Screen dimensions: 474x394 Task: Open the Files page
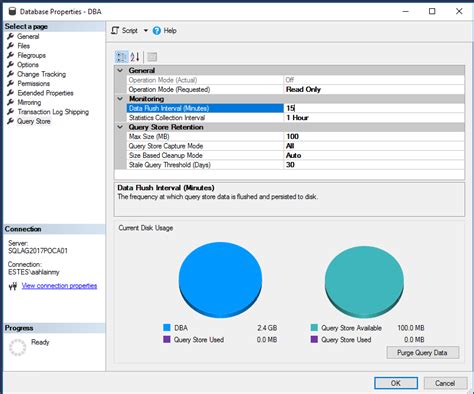[x=24, y=46]
